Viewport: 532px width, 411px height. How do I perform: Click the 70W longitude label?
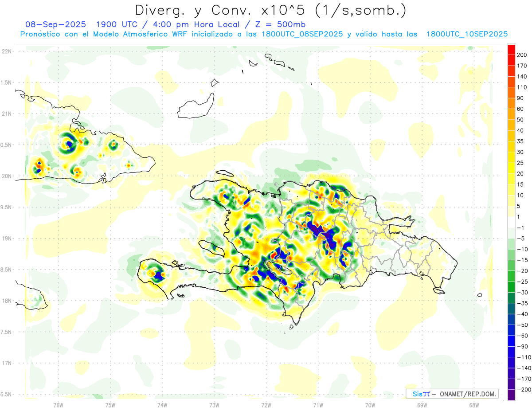click(370, 405)
